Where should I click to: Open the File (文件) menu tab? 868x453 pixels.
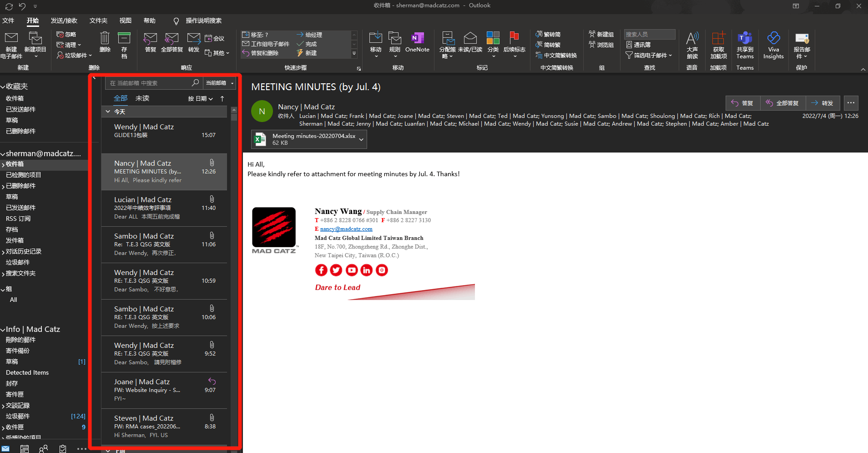click(8, 20)
